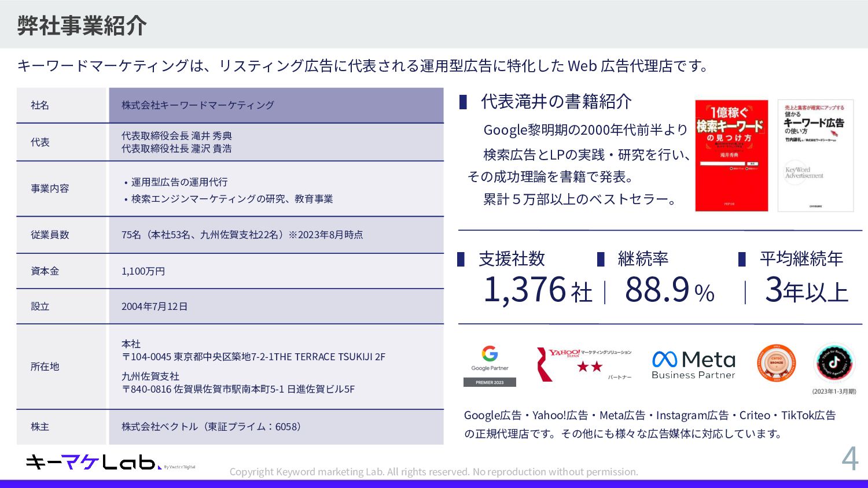868x488 pixels.
Task: Click the 資本金 row label
Action: pyautogui.click(x=45, y=271)
